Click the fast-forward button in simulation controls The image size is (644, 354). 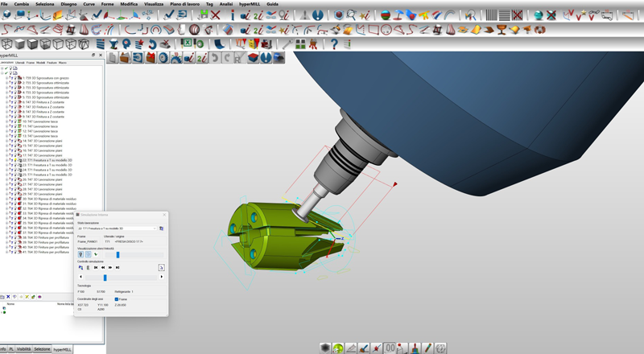click(x=110, y=267)
